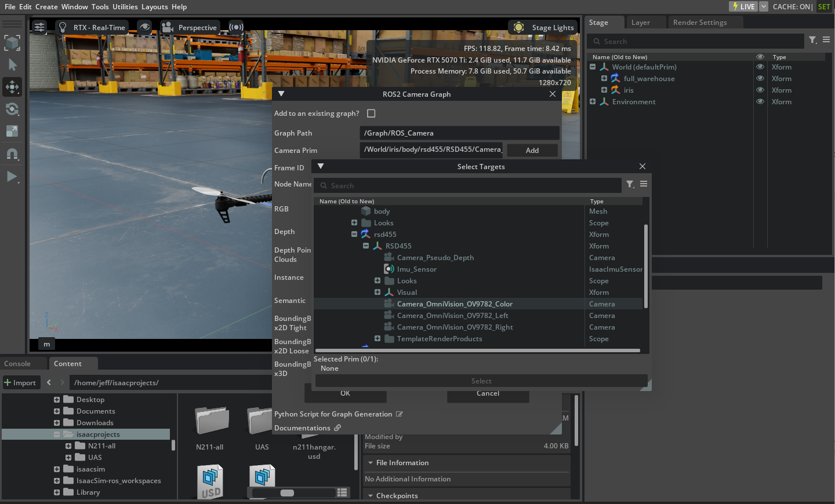Screen dimensions: 835x504
Task: Expand the Environment prim in Stage tree
Action: point(593,101)
